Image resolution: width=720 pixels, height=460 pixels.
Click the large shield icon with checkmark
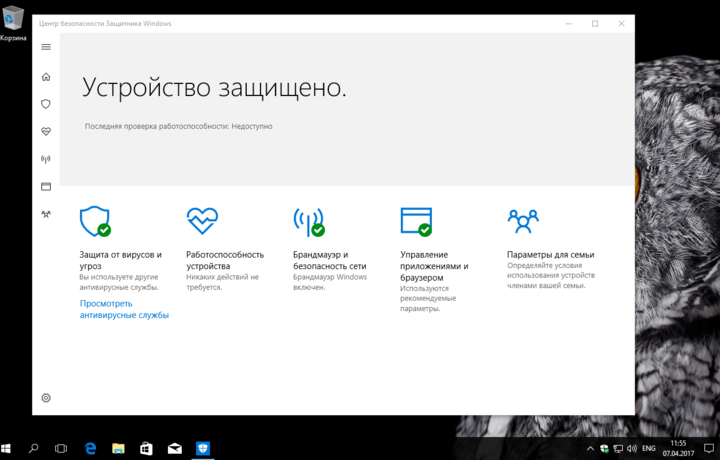pos(95,221)
